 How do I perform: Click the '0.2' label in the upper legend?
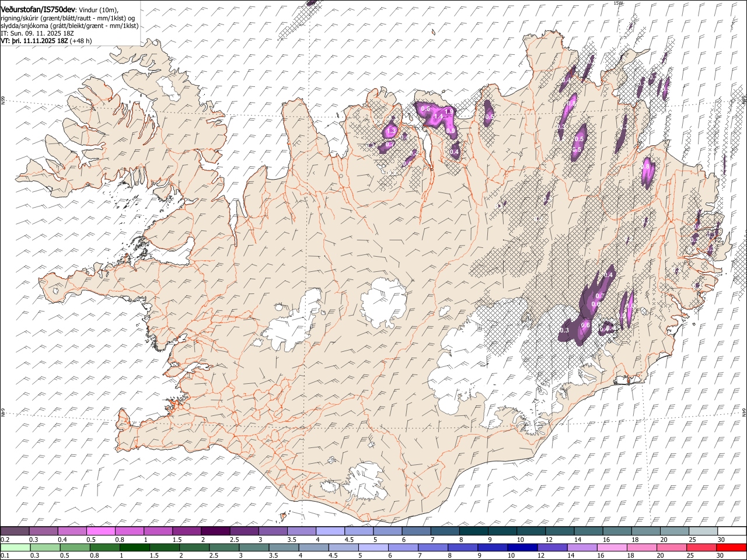[x=5, y=540]
